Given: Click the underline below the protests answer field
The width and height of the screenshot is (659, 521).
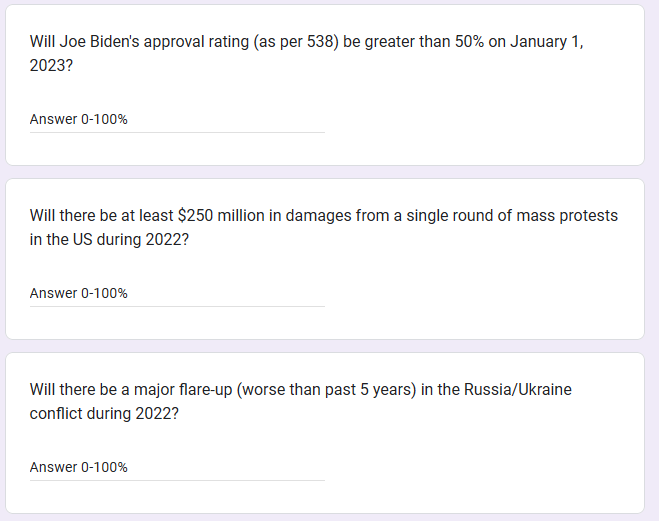Looking at the screenshot, I should [177, 306].
